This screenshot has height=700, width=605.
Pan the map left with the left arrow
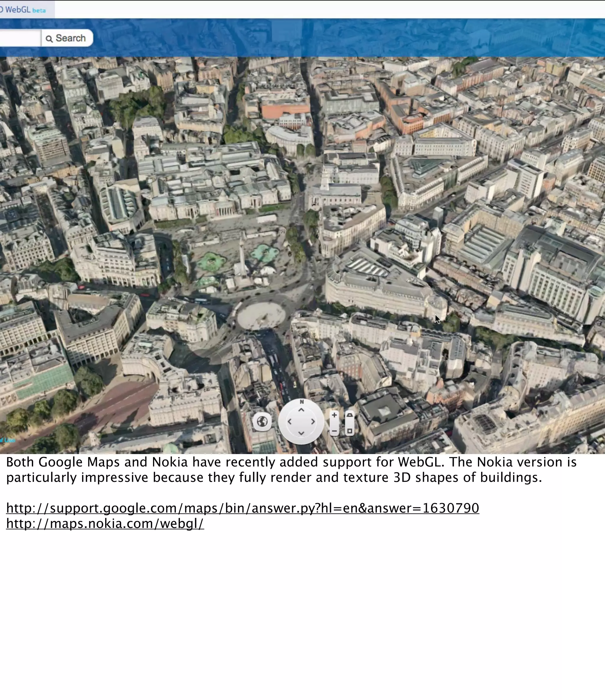pyautogui.click(x=289, y=421)
